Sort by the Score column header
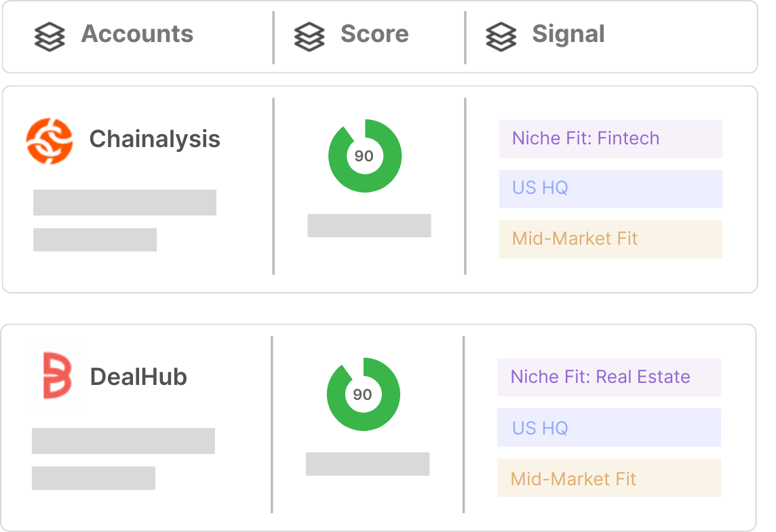The height and width of the screenshot is (532, 776). point(374,34)
